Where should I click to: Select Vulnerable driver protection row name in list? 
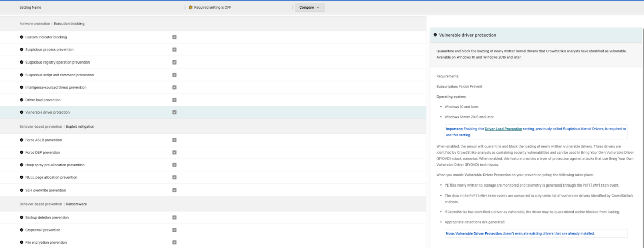coord(47,112)
